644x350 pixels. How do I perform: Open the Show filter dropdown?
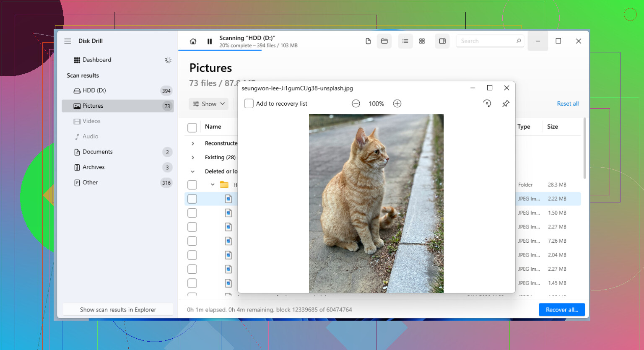pyautogui.click(x=209, y=104)
